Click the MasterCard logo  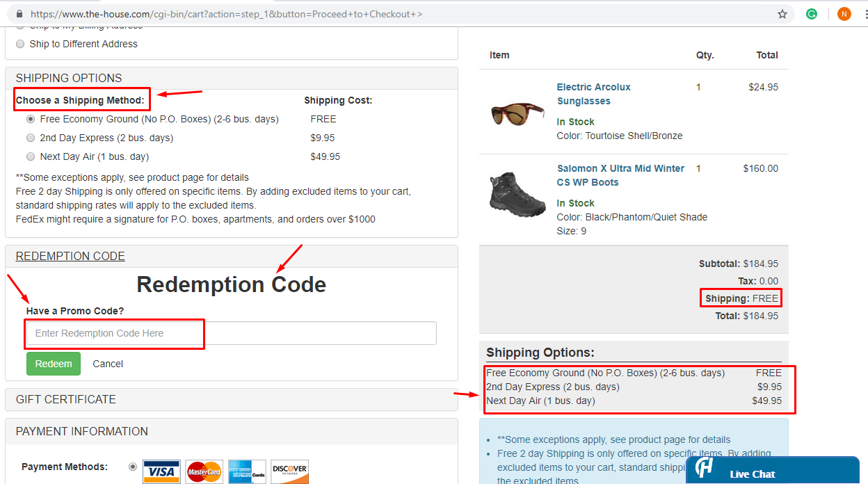pos(204,472)
